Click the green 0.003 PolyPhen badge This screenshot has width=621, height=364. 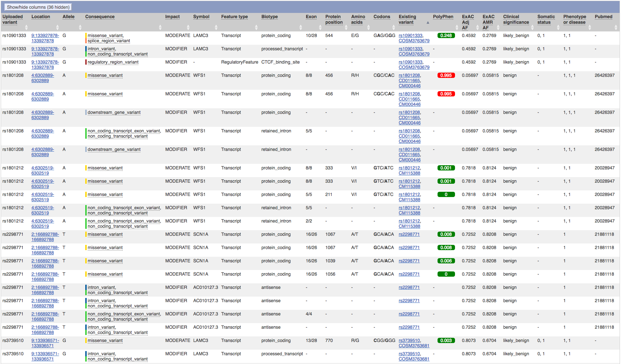(x=446, y=341)
